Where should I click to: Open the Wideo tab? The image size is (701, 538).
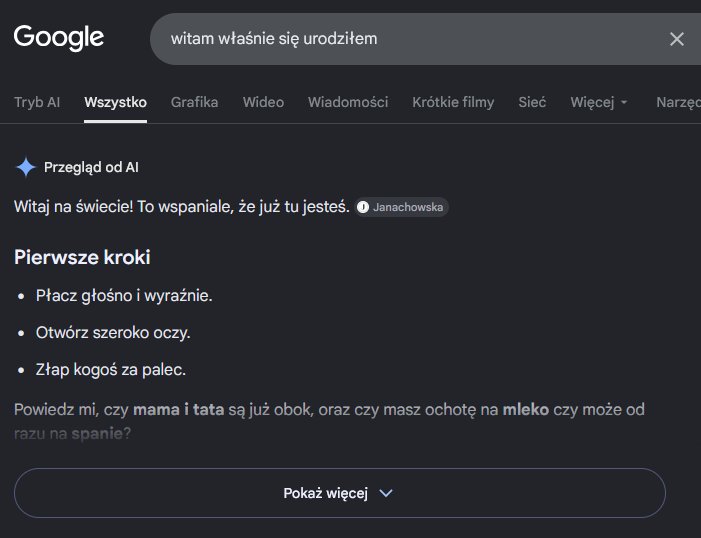click(263, 102)
